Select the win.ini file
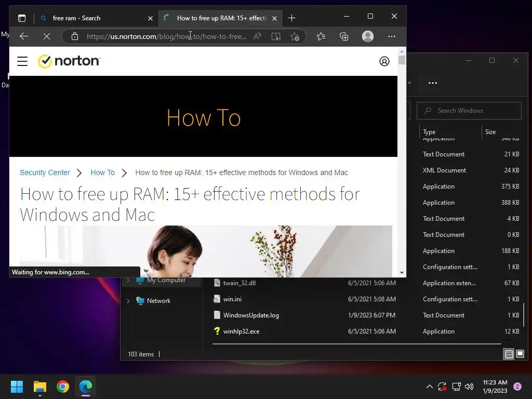This screenshot has width=532, height=399. pyautogui.click(x=232, y=299)
